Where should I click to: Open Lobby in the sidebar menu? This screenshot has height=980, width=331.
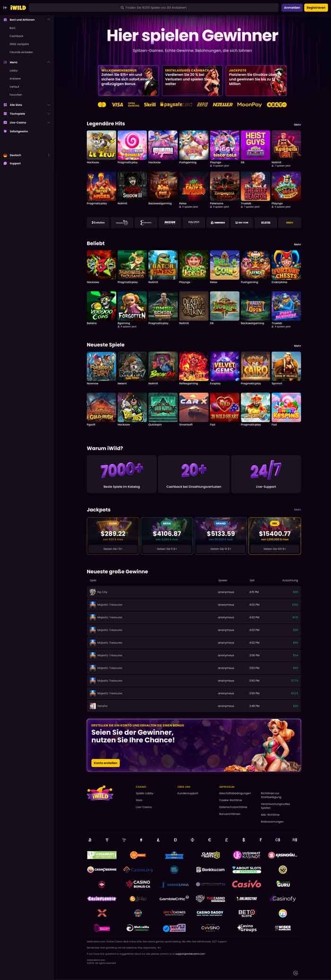(x=14, y=71)
